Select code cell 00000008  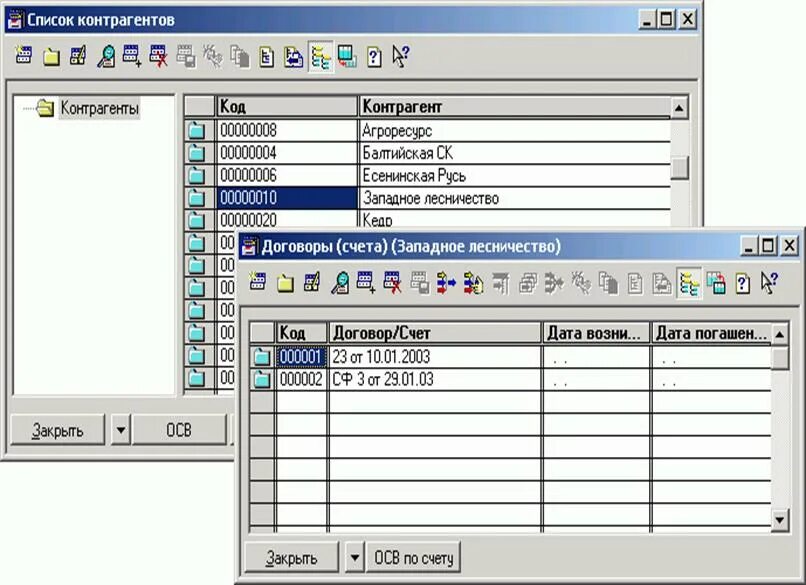tap(287, 131)
